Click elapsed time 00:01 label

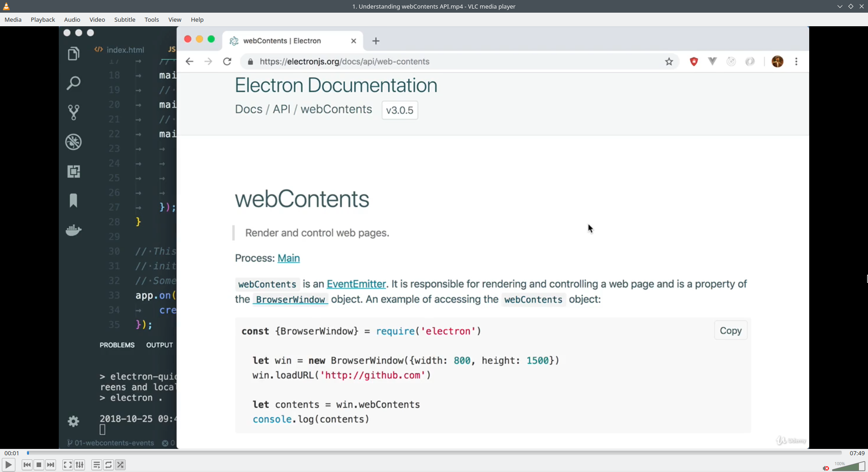coord(12,453)
